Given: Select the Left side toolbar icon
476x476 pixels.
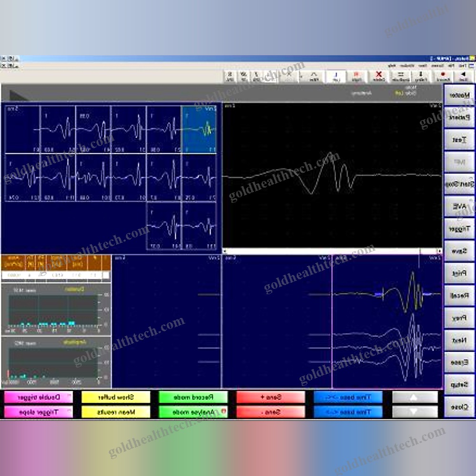Looking at the screenshot, I should tap(336, 76).
